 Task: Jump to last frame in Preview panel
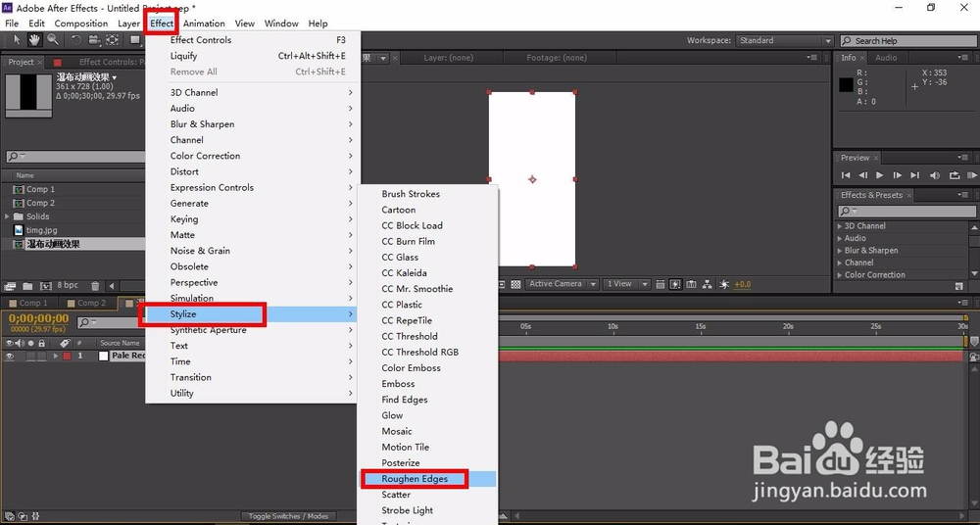pyautogui.click(x=915, y=175)
